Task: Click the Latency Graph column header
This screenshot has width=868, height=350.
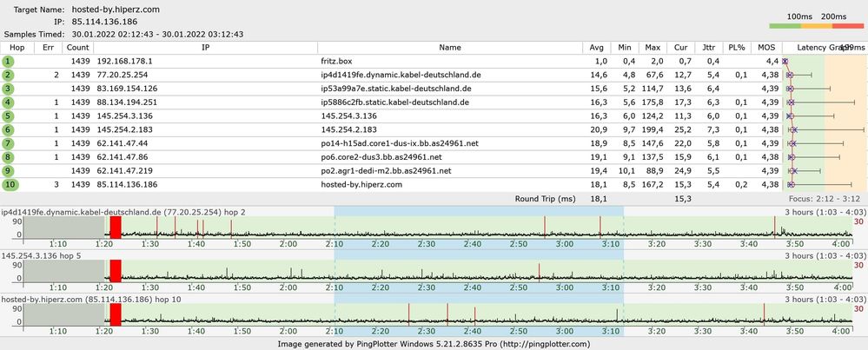Action: click(825, 48)
